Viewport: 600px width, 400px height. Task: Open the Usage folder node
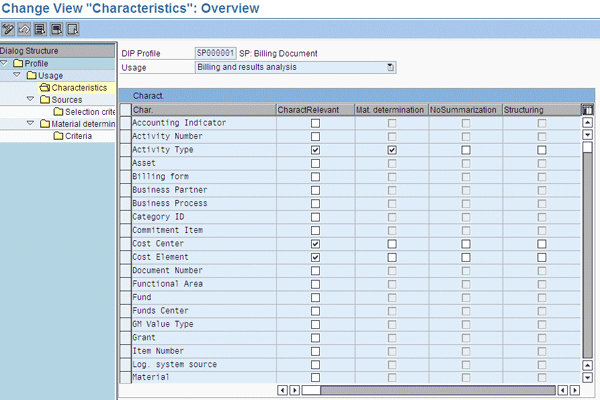click(45, 75)
